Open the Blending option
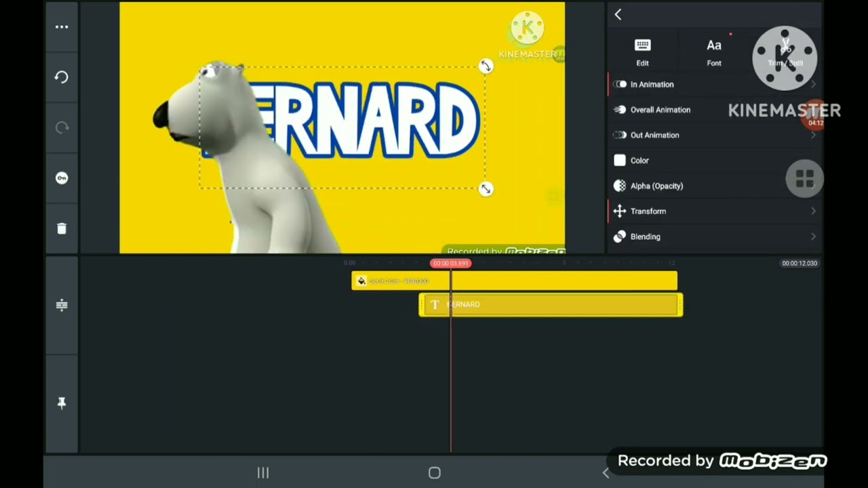 point(714,237)
